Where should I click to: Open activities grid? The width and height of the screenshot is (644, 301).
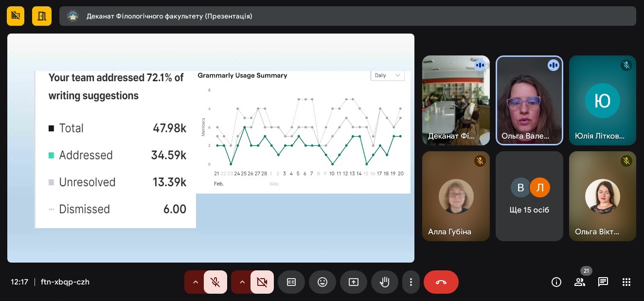pyautogui.click(x=626, y=282)
